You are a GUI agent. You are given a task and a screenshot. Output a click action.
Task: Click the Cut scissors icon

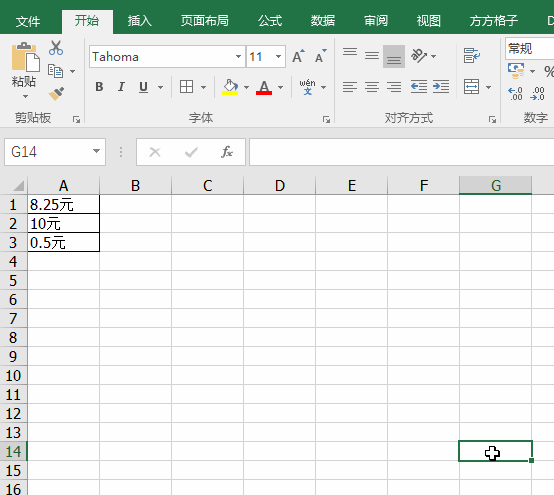tap(56, 48)
